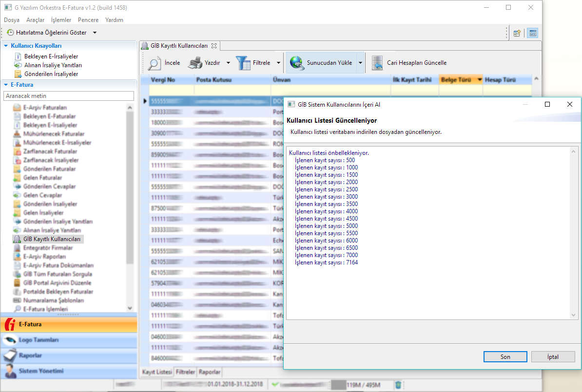Switch to the Filtreler tab
This screenshot has height=392, width=582.
coord(185,372)
